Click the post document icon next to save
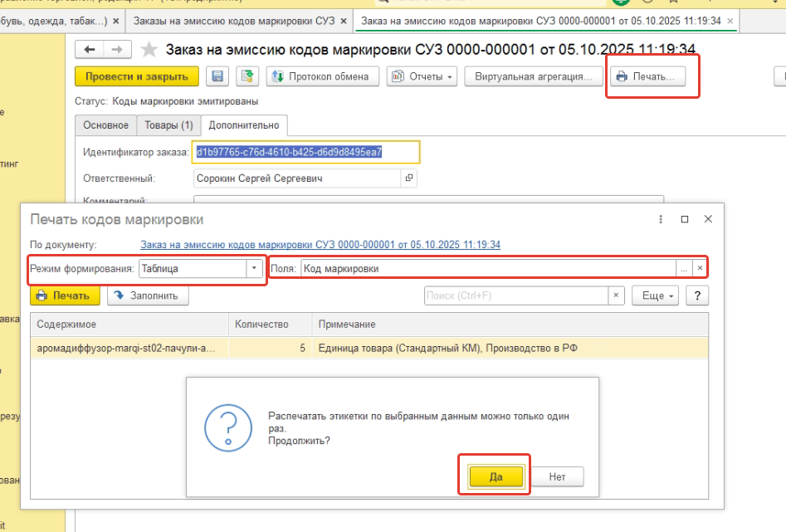This screenshot has height=532, width=786. click(247, 77)
